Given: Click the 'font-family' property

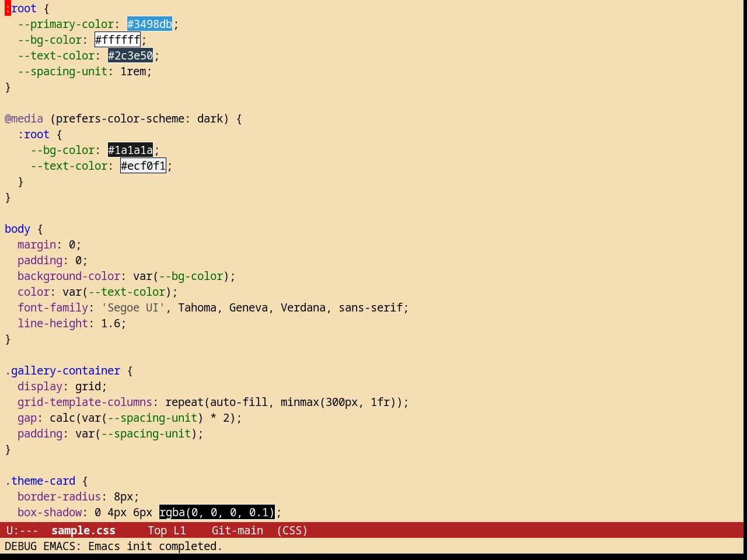Looking at the screenshot, I should coord(53,307).
